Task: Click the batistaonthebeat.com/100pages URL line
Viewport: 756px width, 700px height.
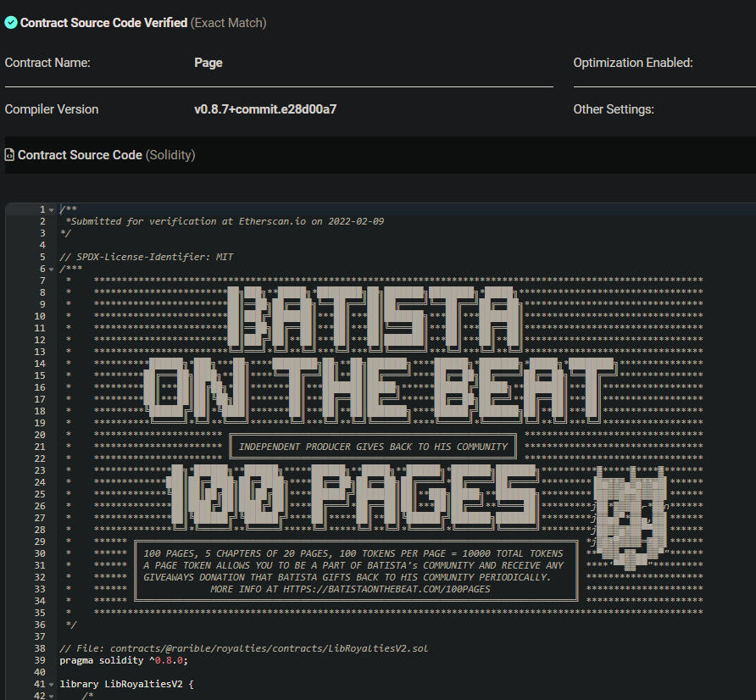Action: click(x=351, y=589)
